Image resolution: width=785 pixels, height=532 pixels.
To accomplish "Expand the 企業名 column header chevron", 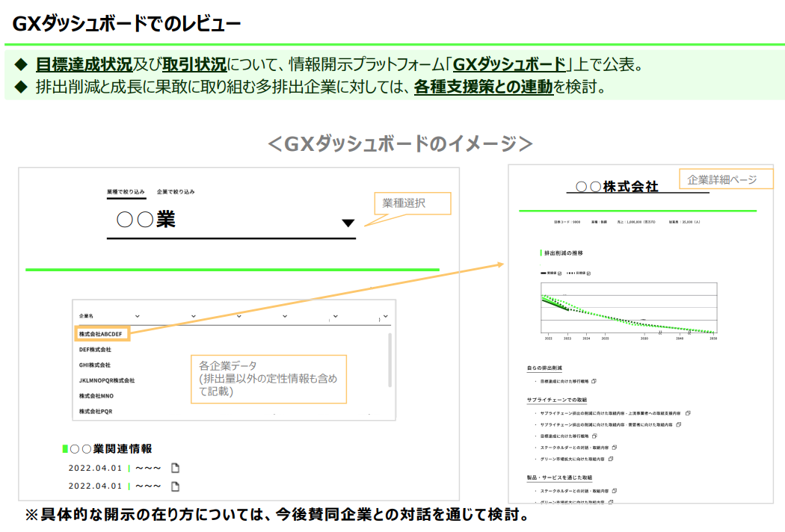I will point(137,316).
